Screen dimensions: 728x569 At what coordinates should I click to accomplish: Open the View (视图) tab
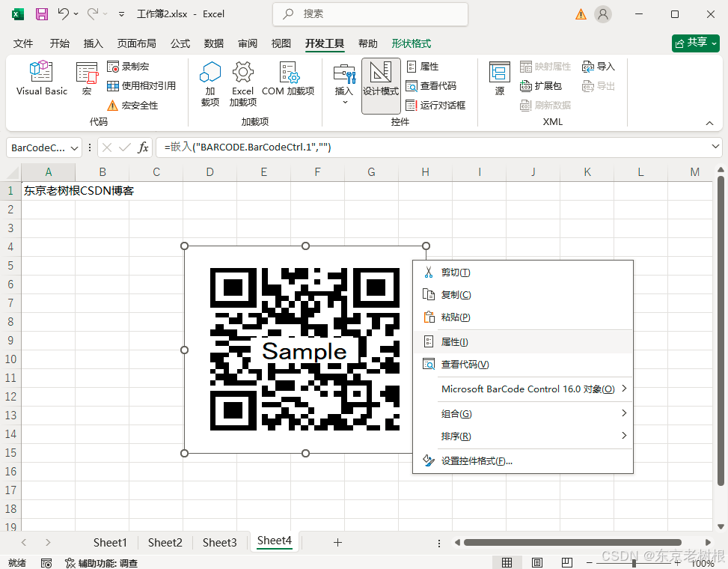click(x=281, y=43)
